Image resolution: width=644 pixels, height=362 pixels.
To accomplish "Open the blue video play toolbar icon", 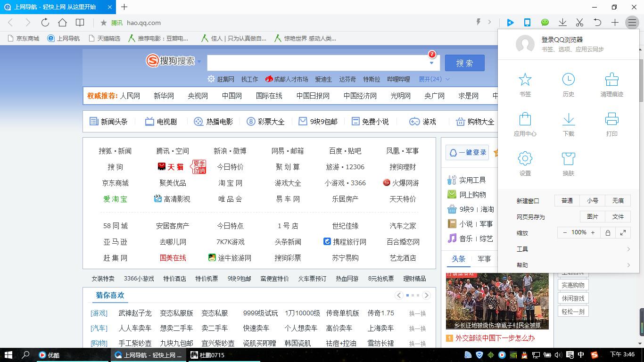I will coord(510,22).
